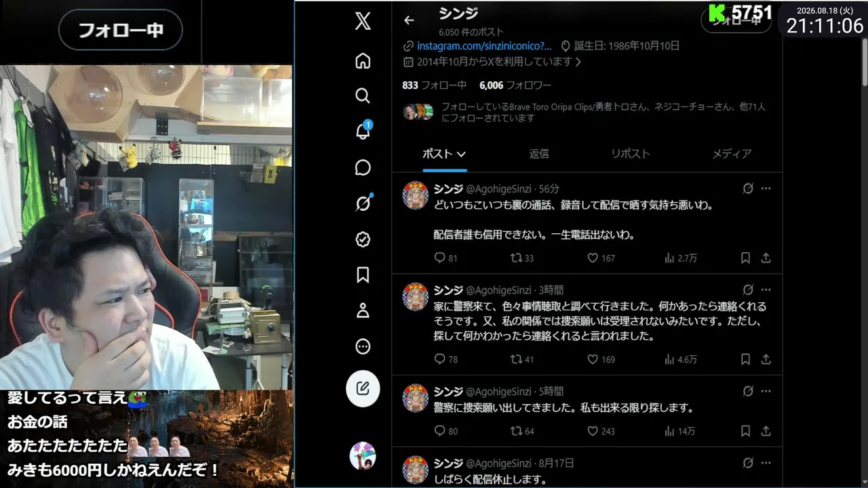Viewport: 868px width, 488px height.
Task: Reply to the 3時間 post with 78 replies
Action: (x=446, y=359)
